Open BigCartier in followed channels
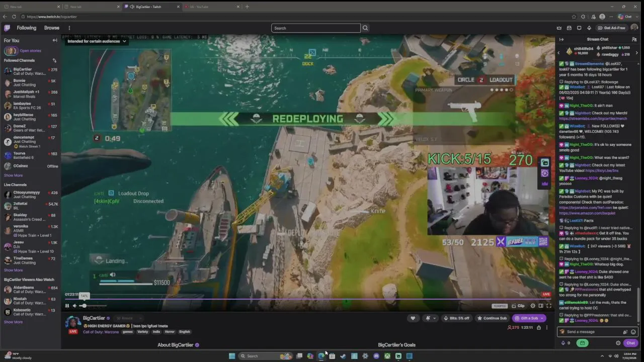 (31, 71)
